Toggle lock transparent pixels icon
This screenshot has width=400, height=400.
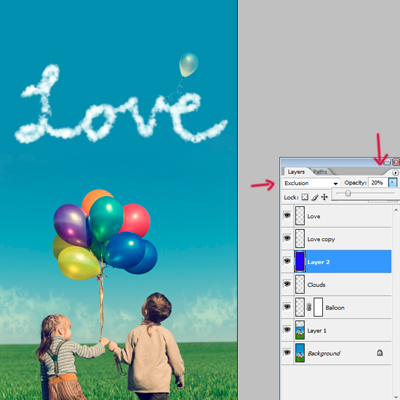click(x=305, y=197)
